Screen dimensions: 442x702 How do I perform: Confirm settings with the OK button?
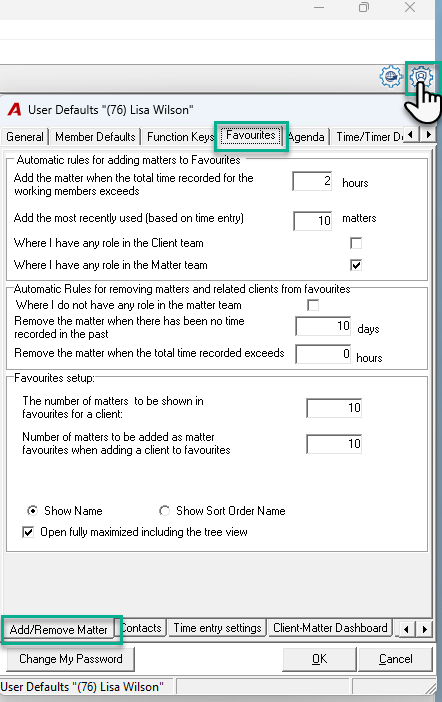[319, 659]
